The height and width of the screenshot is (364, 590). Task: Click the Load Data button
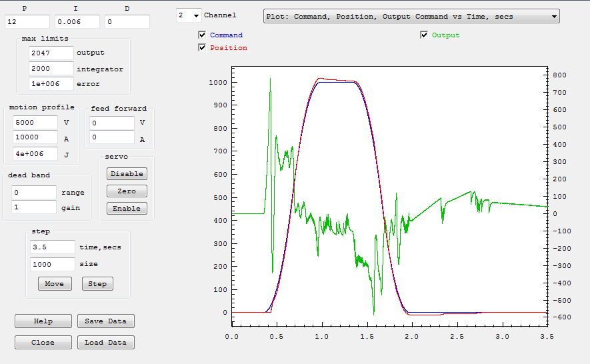[x=105, y=342]
